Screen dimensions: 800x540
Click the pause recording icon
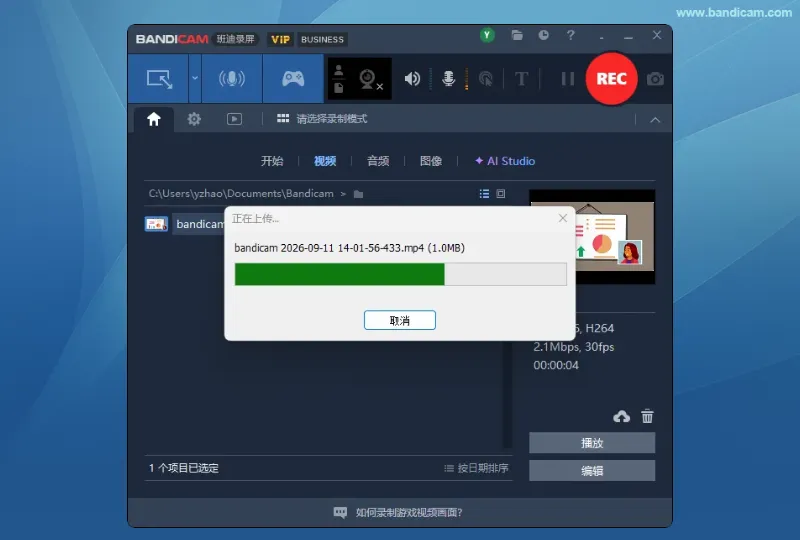pos(568,79)
